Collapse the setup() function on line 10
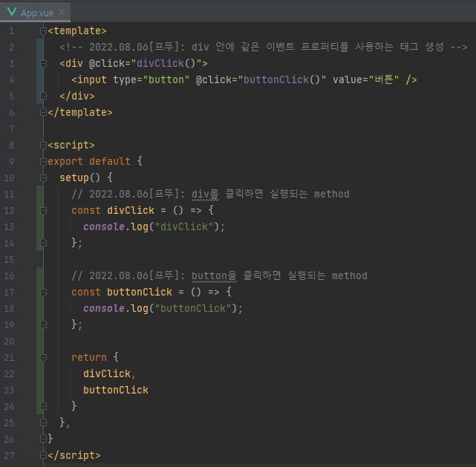476x467 pixels. click(43, 178)
